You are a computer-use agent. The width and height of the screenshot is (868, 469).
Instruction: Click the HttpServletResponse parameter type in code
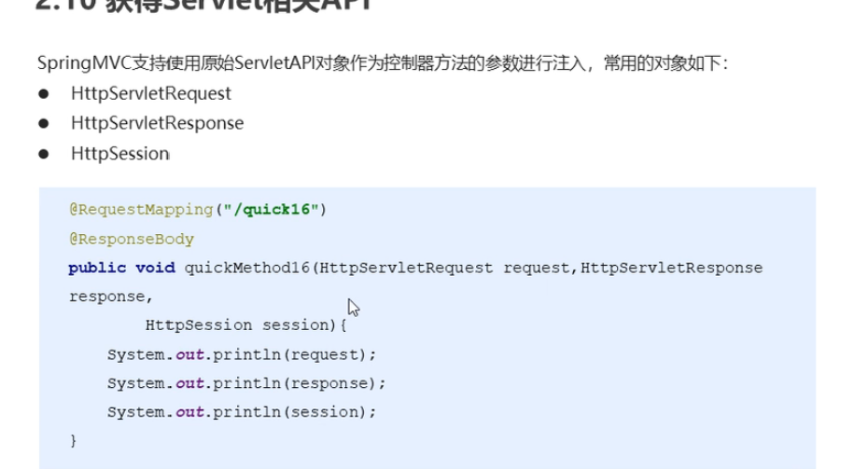point(671,268)
